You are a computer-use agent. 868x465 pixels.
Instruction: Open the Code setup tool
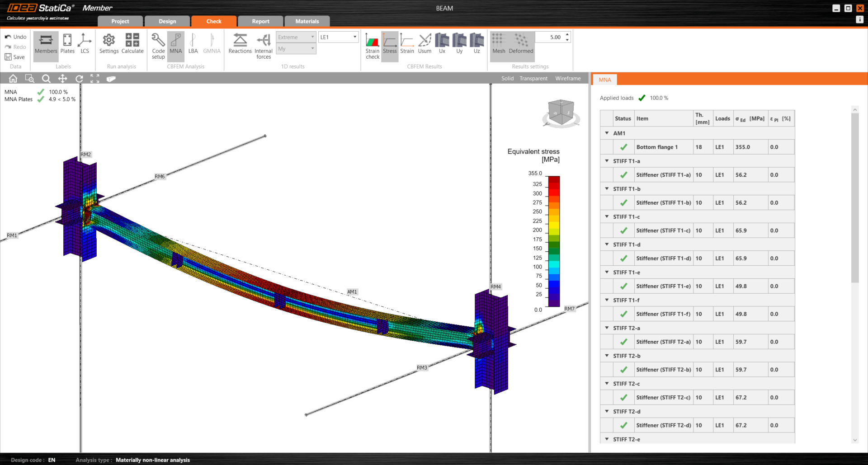click(x=158, y=46)
